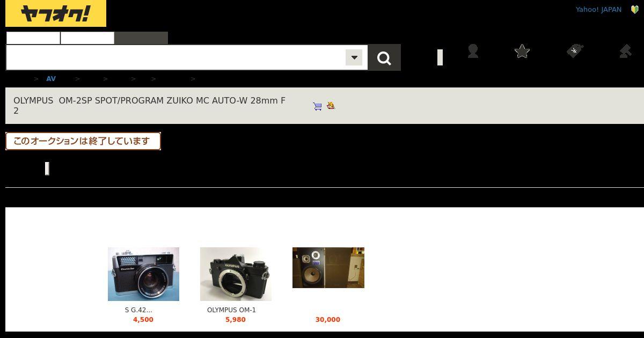Expand the search box dropdown arrow
The height and width of the screenshot is (338, 644).
(354, 57)
